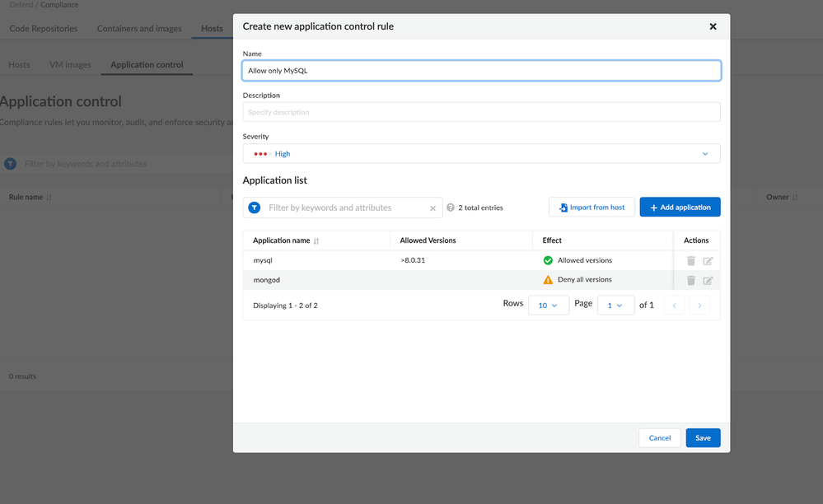Viewport: 823px width, 504px height.
Task: Delete the mongod application entry
Action: click(x=690, y=281)
